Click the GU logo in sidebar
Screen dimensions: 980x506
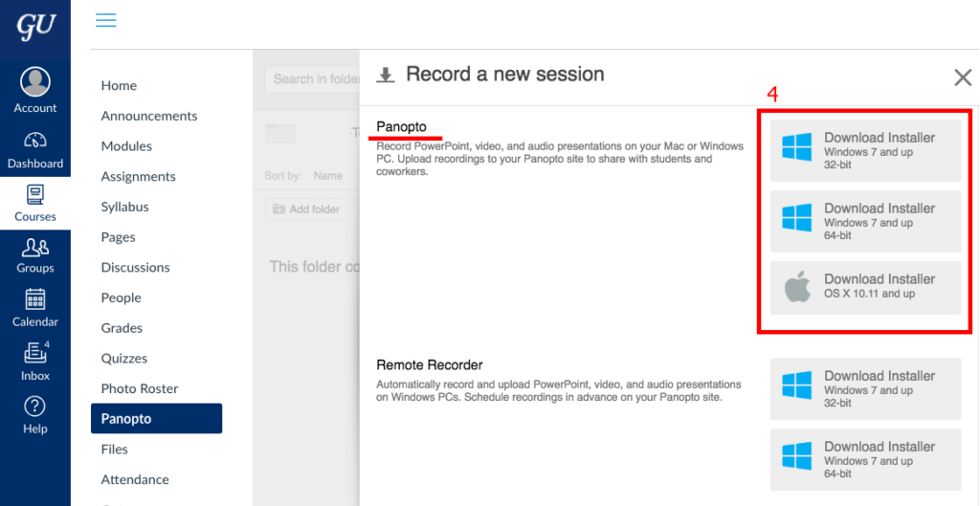34,27
